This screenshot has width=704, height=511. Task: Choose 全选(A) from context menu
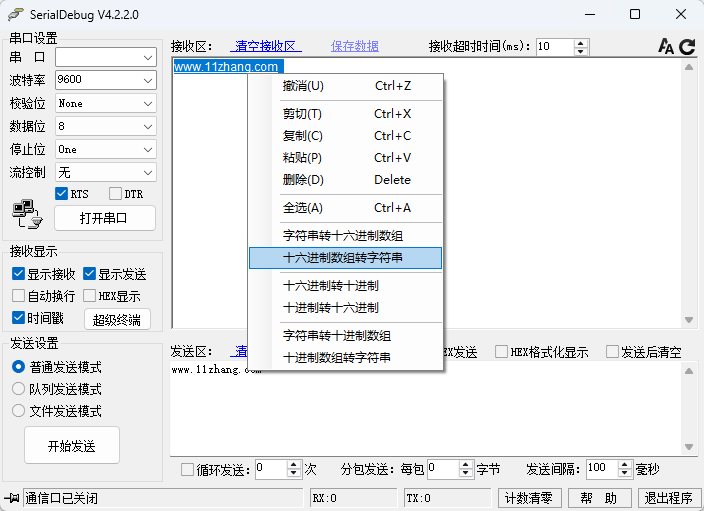click(346, 207)
